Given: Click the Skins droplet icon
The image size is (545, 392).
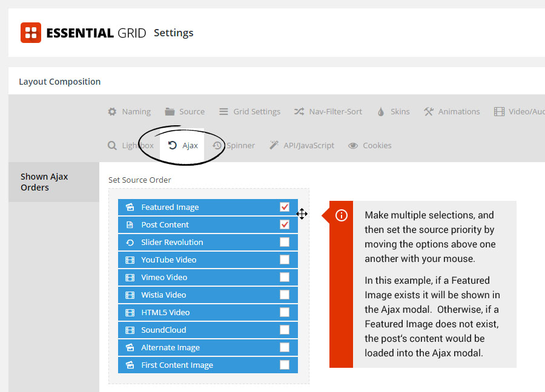Looking at the screenshot, I should point(381,111).
